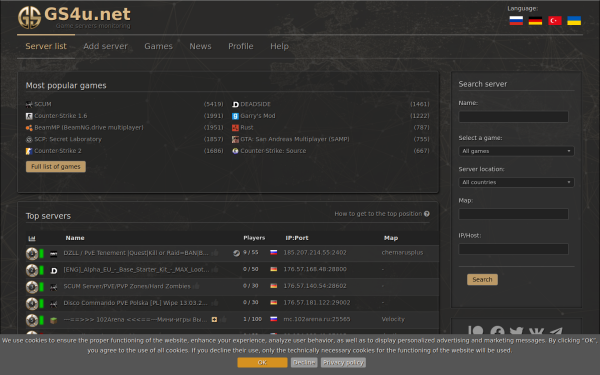Image resolution: width=600 pixels, height=375 pixels.
Task: Open the Profile menu item
Action: [x=241, y=46]
